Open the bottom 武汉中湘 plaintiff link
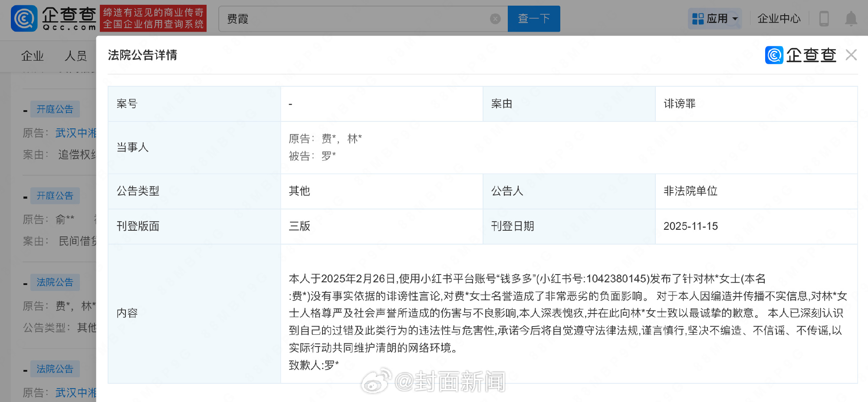 point(76,393)
